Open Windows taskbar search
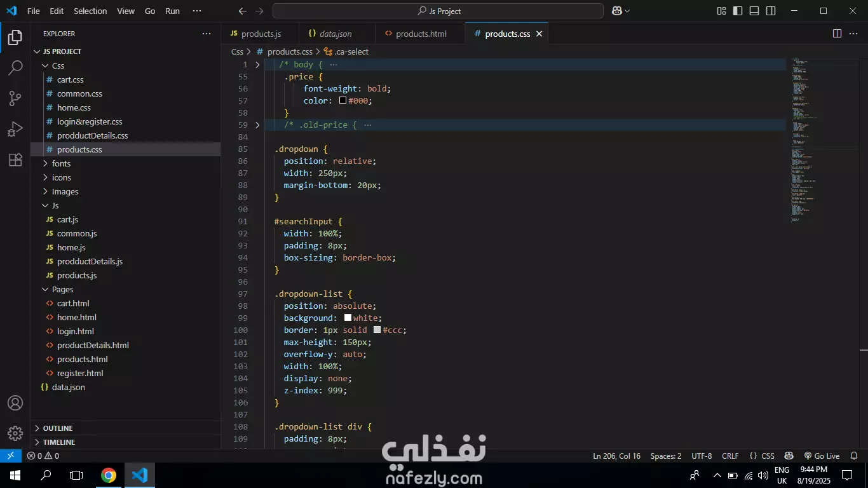This screenshot has width=868, height=488. tap(46, 475)
